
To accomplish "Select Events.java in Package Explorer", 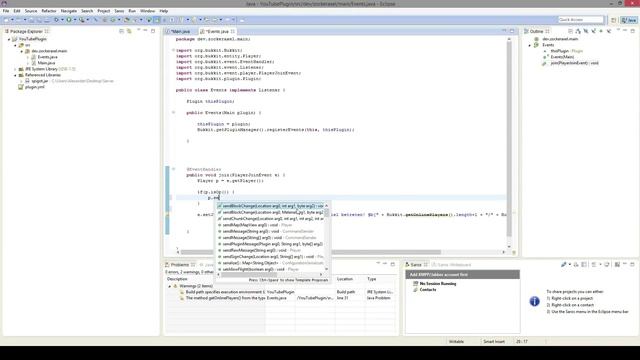I will (47, 57).
